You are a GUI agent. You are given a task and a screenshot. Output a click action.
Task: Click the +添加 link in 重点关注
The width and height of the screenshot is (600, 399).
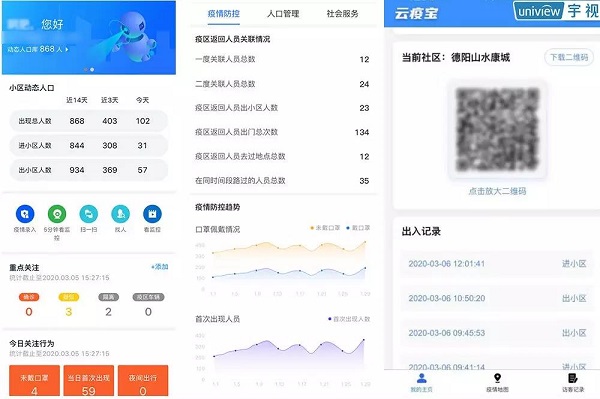click(x=160, y=267)
